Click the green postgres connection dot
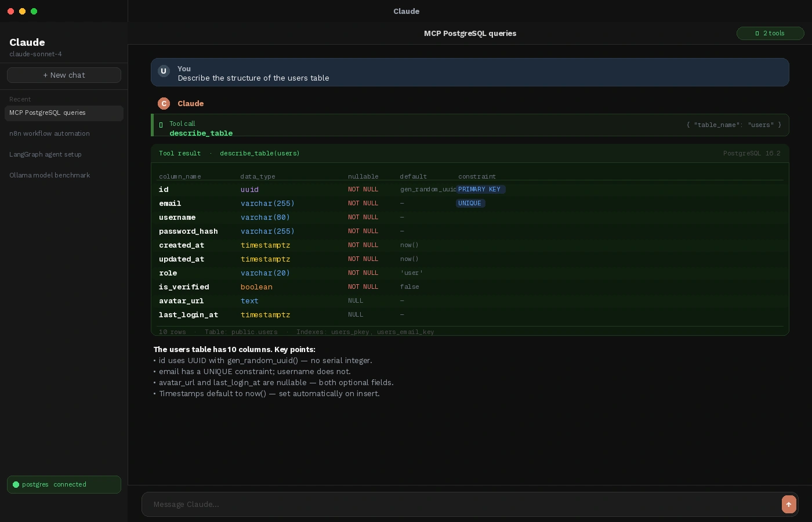 coord(15,484)
